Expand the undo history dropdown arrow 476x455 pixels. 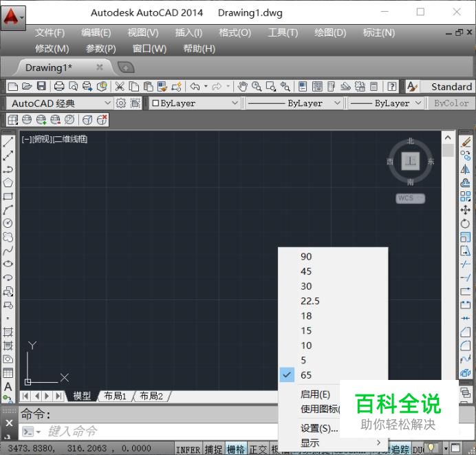[x=206, y=87]
